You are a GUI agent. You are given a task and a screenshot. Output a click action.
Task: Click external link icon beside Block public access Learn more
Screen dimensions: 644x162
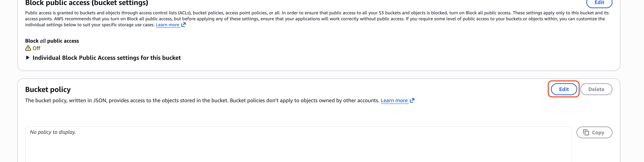pos(184,25)
